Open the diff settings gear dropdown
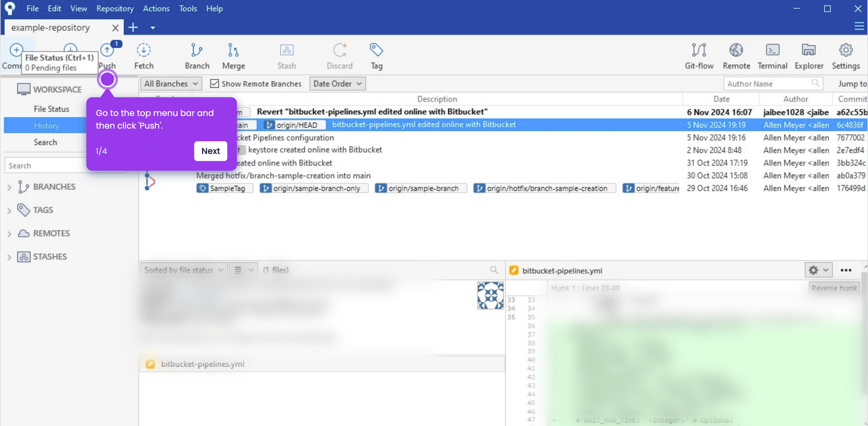Viewport: 868px width, 426px height. (819, 270)
